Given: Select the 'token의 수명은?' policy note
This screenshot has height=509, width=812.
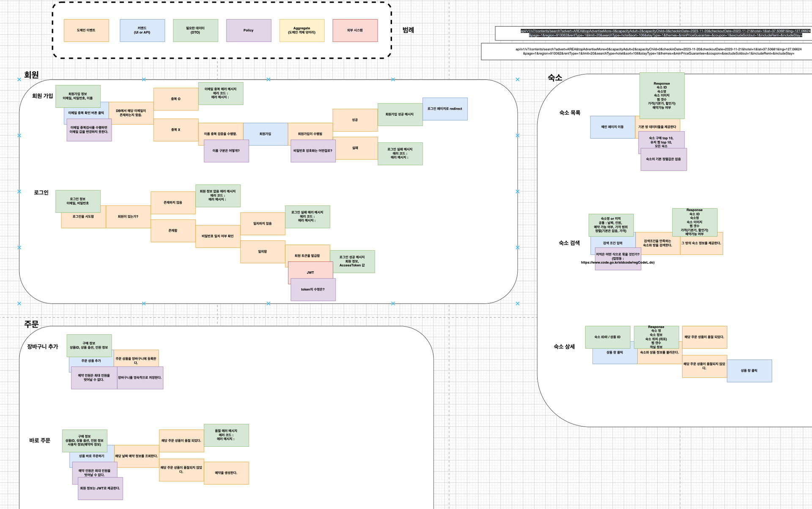Looking at the screenshot, I should click(x=313, y=290).
